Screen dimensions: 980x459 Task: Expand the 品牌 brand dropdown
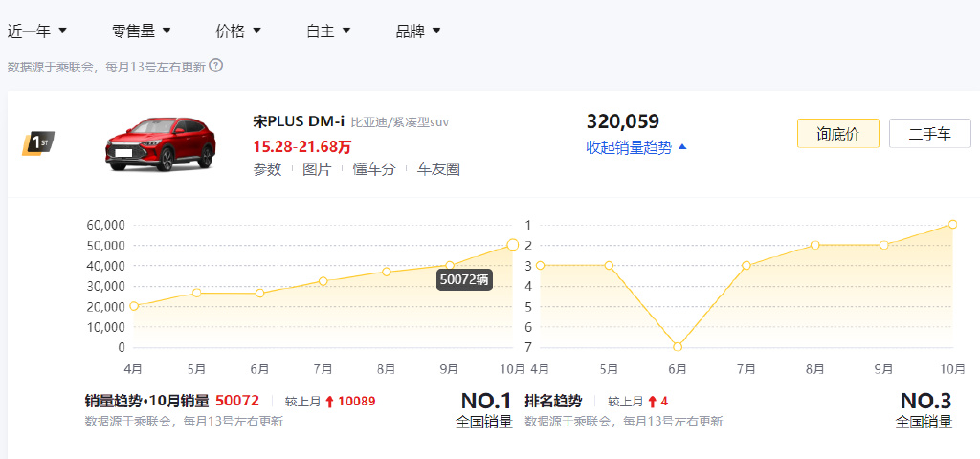coord(418,32)
